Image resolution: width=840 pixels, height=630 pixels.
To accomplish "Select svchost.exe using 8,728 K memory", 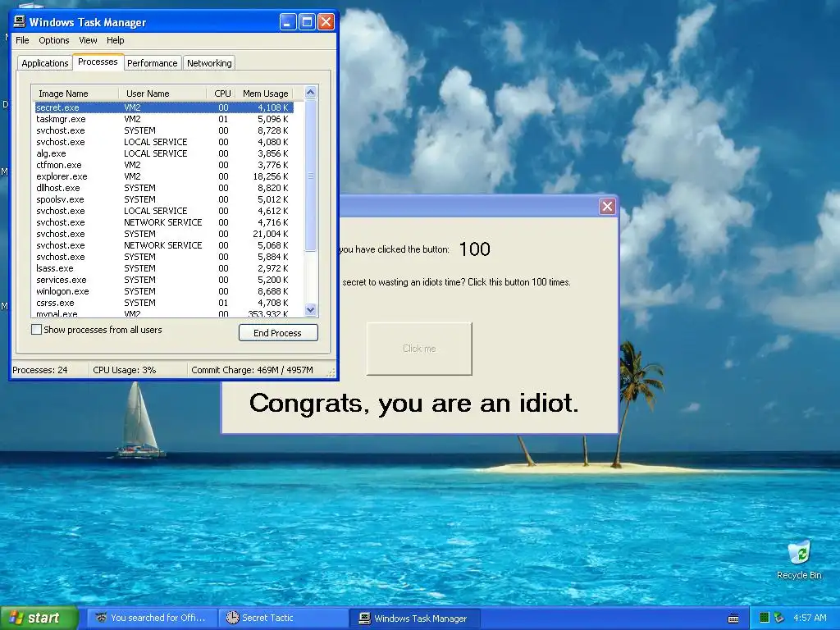I will (164, 130).
